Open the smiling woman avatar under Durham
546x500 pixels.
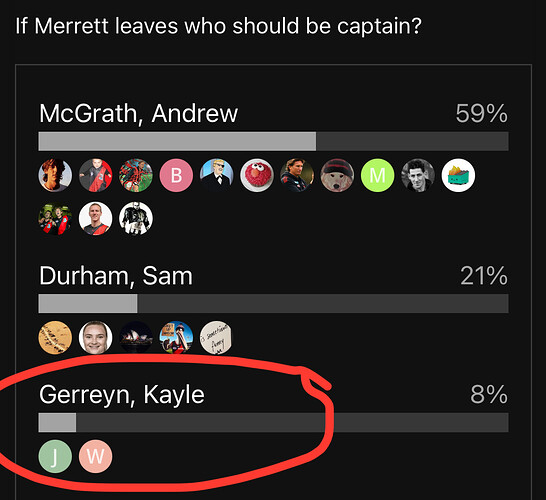(95, 337)
